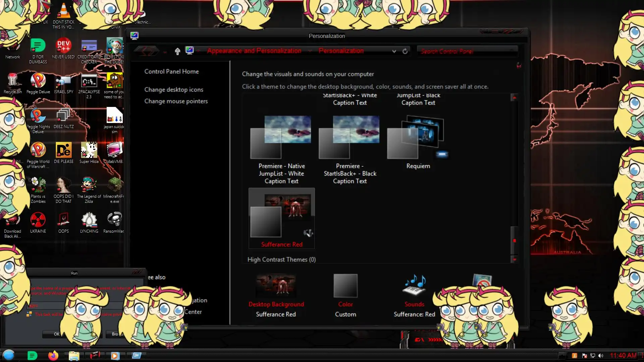
Task: Go to the Appearance and Personalization breadcrumb
Action: (x=254, y=51)
